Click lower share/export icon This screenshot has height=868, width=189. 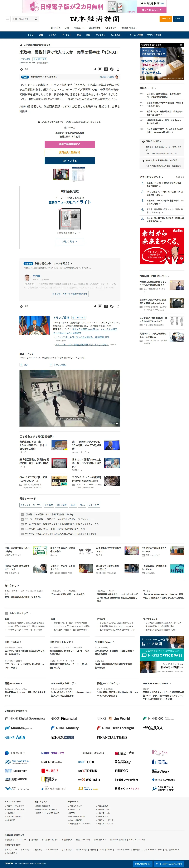(x=118, y=306)
